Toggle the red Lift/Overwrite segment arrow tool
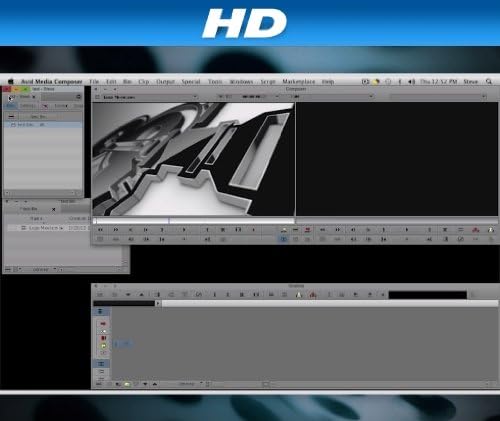 [x=103, y=324]
